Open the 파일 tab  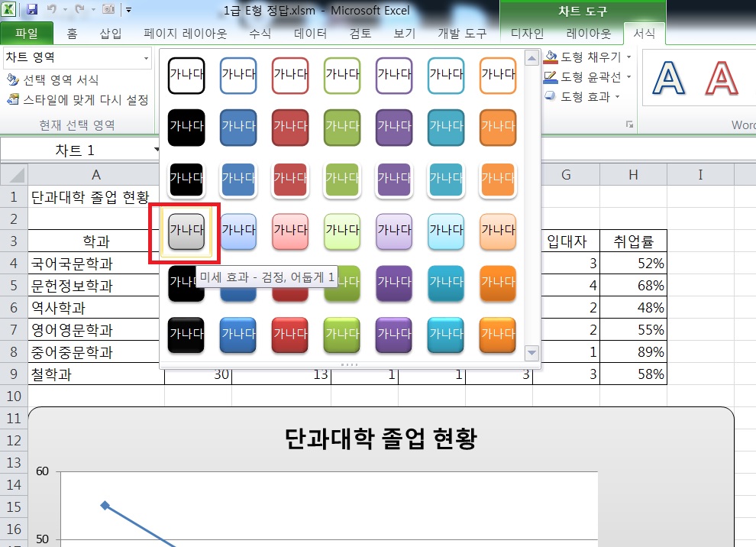(27, 34)
